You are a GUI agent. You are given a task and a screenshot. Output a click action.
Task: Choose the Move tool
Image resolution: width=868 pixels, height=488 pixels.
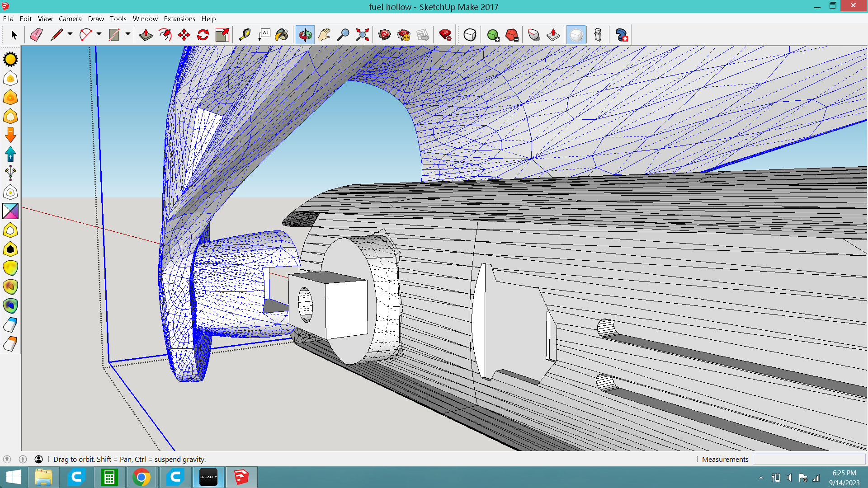(184, 35)
